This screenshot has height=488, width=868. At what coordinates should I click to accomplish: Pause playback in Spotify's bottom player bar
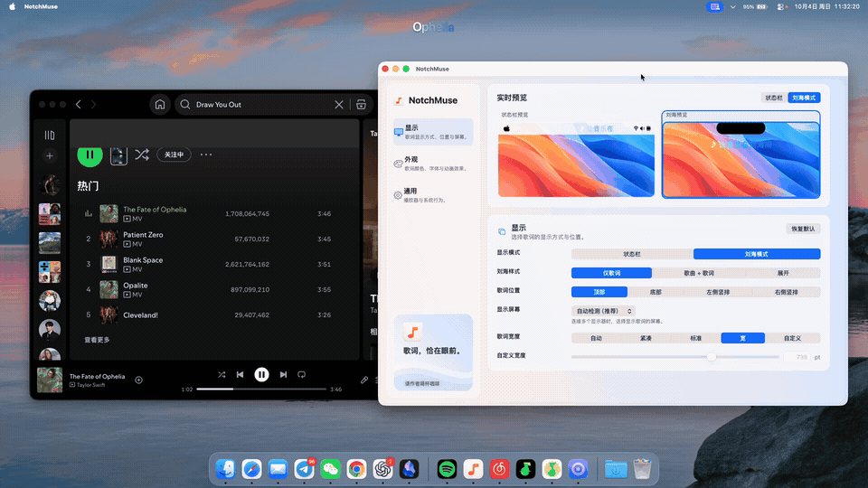261,374
